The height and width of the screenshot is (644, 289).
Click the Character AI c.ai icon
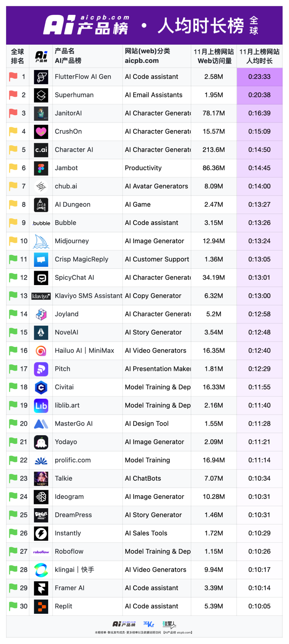pos(41,150)
